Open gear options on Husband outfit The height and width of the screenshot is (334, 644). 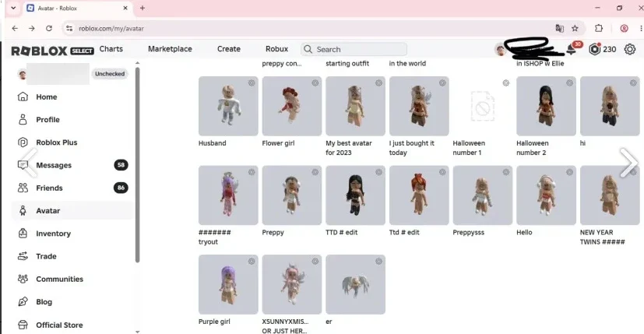coord(252,83)
